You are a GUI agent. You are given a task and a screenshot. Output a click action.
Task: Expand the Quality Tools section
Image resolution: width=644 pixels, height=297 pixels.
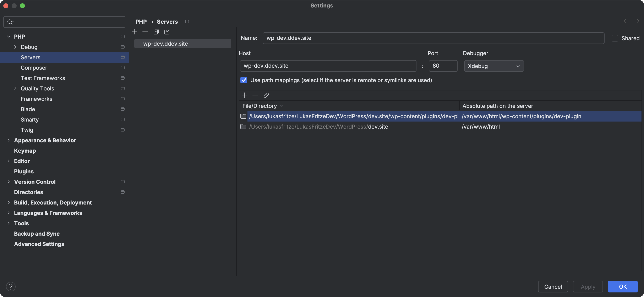pos(15,88)
